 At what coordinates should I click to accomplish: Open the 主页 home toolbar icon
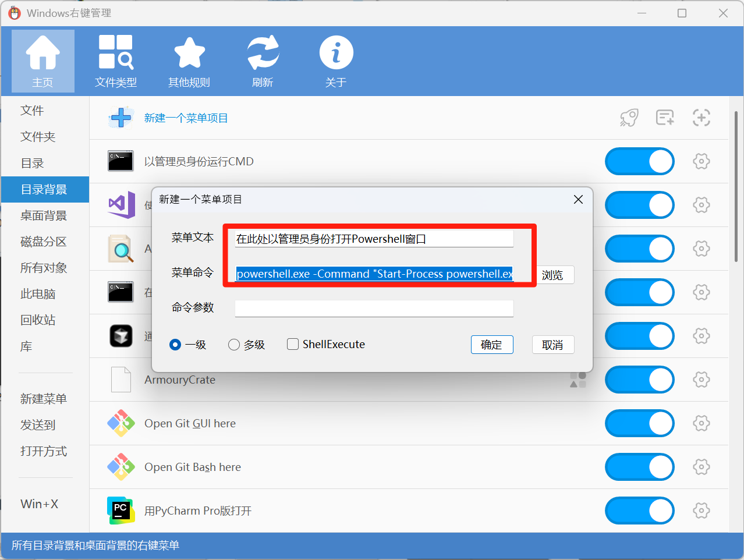click(x=43, y=61)
